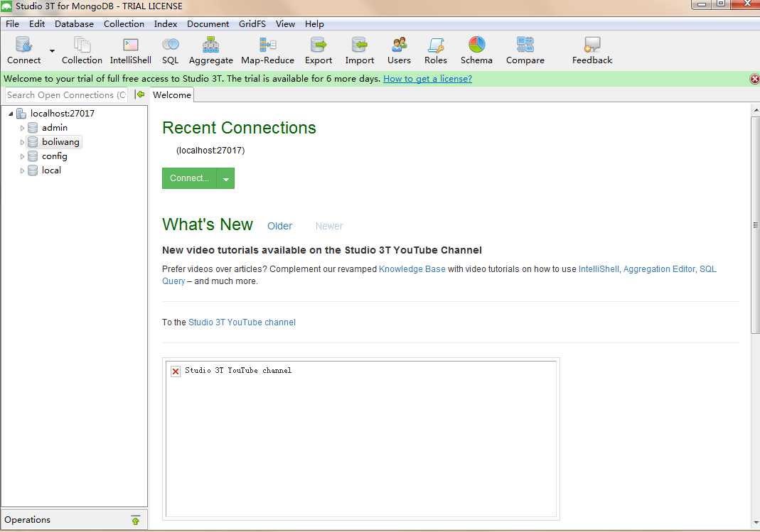Collapse the localhost:27017 tree node
This screenshot has width=760, height=532.
click(x=10, y=114)
